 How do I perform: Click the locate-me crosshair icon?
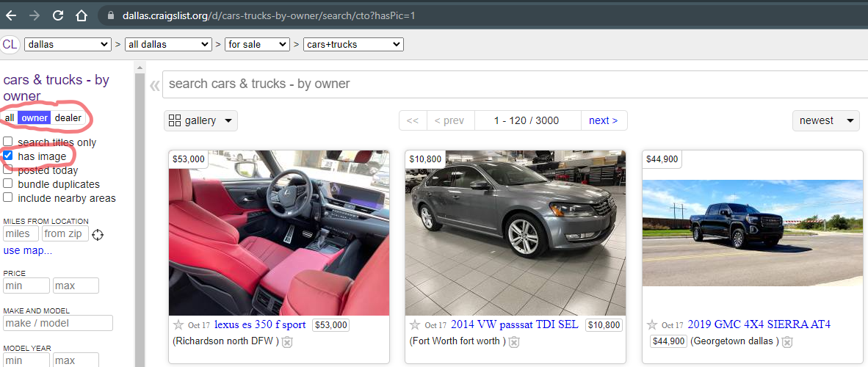click(98, 235)
